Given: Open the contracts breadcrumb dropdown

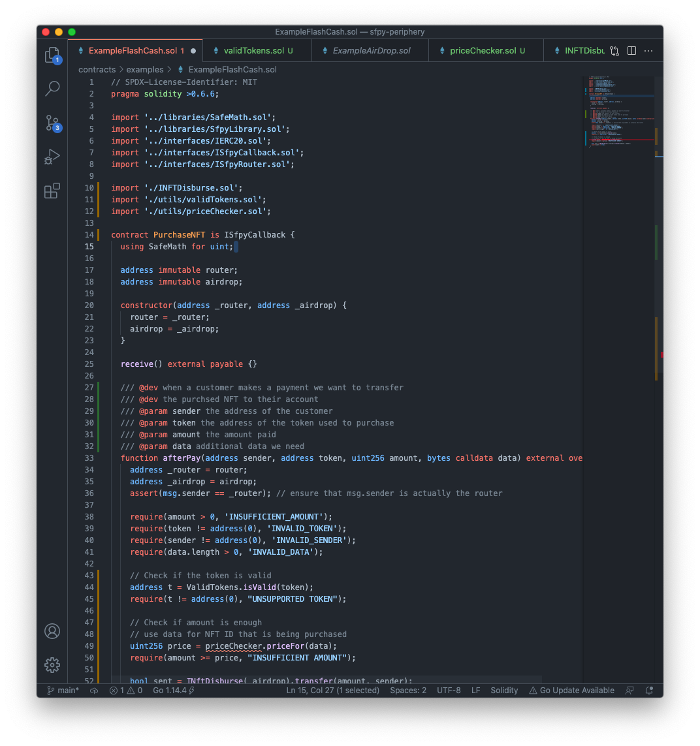Looking at the screenshot, I should point(97,69).
